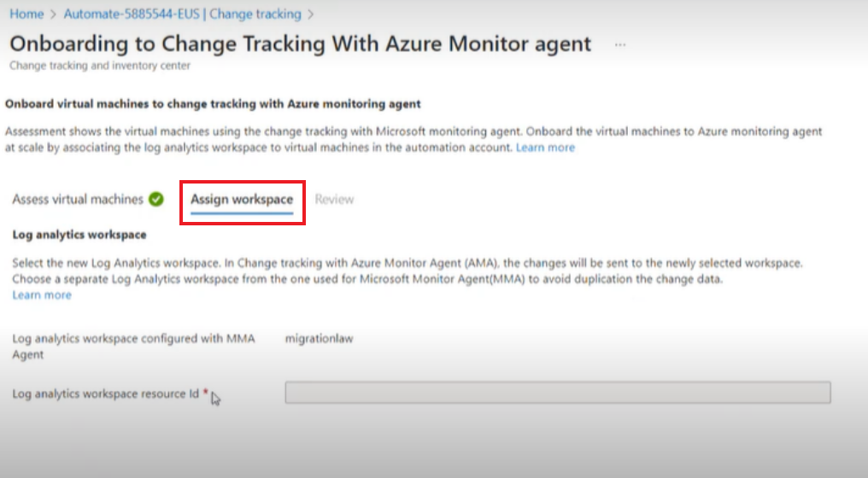Select the Assign workspace tab

click(x=242, y=199)
